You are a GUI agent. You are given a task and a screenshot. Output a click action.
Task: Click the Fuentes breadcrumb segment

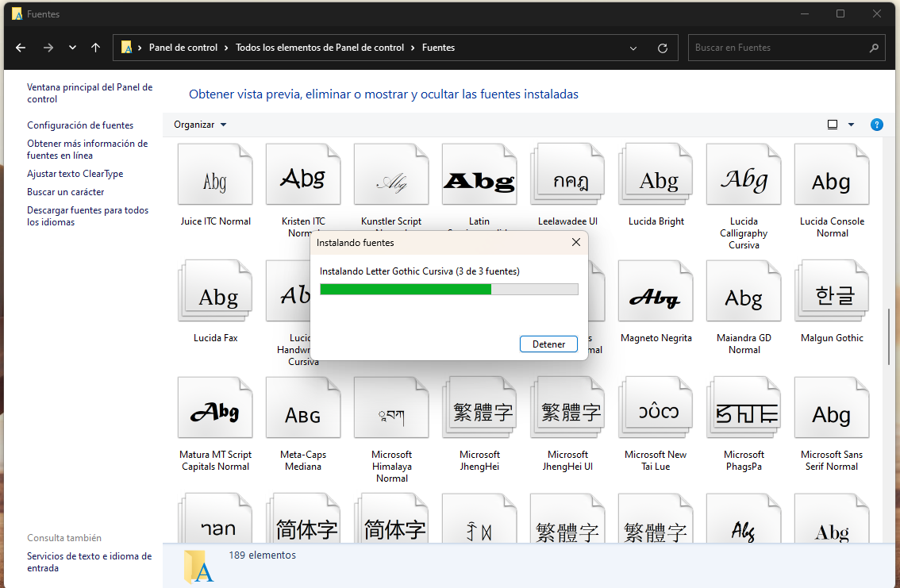439,48
